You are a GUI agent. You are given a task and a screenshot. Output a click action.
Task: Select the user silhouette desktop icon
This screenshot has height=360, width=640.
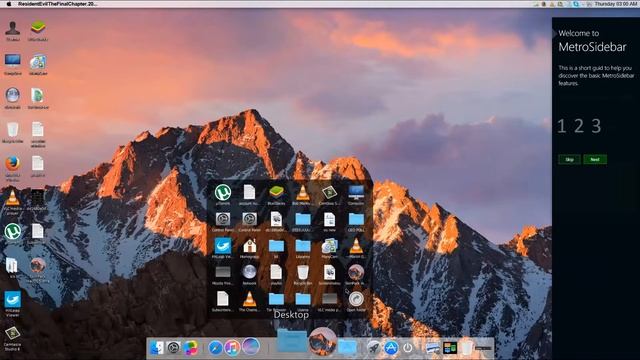pyautogui.click(x=13, y=29)
